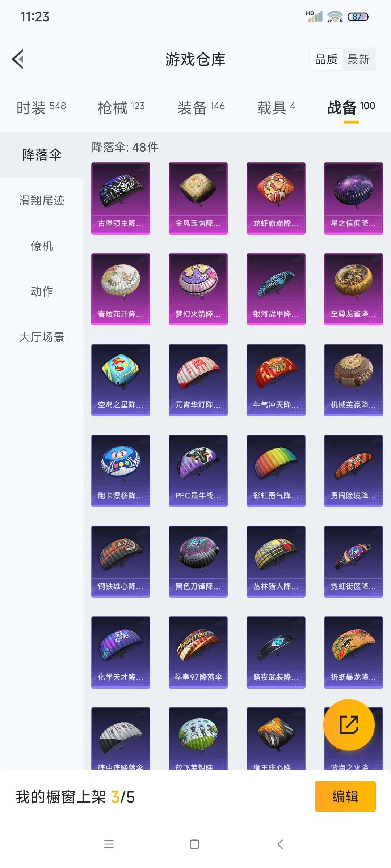The image size is (391, 868).
Task: Open the Android recent apps menu icon
Action: (109, 844)
